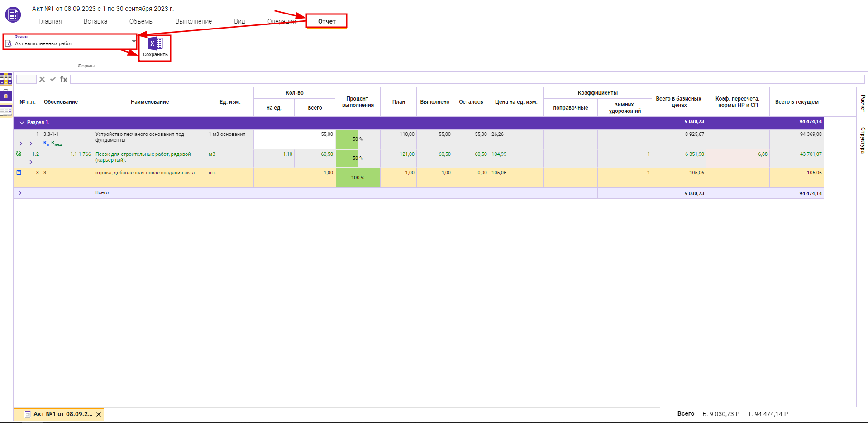Cancel formula entry with the X icon
The image size is (868, 423).
42,79
